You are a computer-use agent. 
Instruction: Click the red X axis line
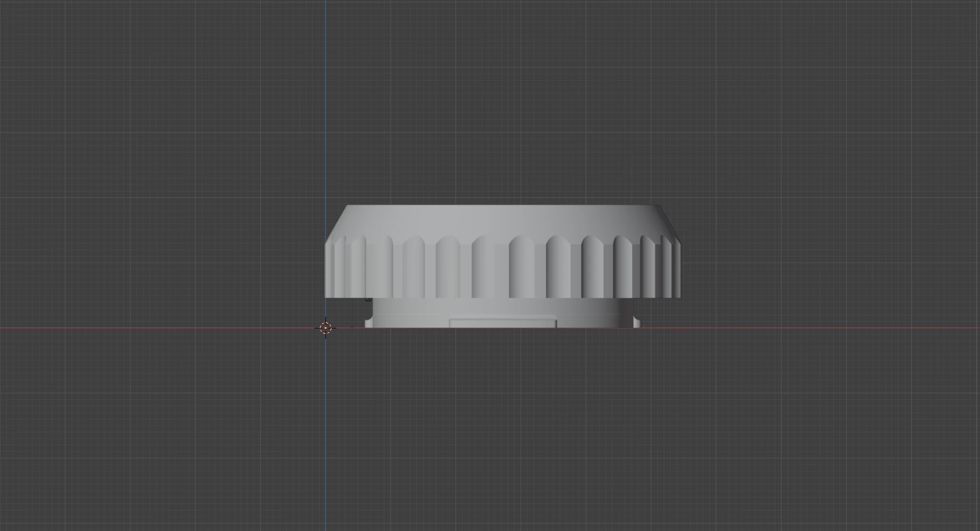point(165,328)
